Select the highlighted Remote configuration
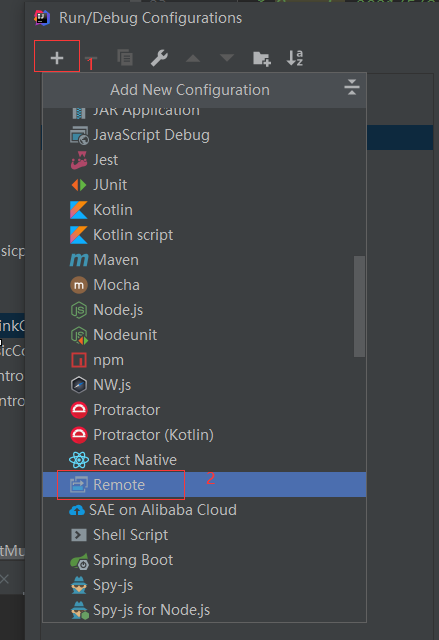The image size is (439, 640). [204, 484]
